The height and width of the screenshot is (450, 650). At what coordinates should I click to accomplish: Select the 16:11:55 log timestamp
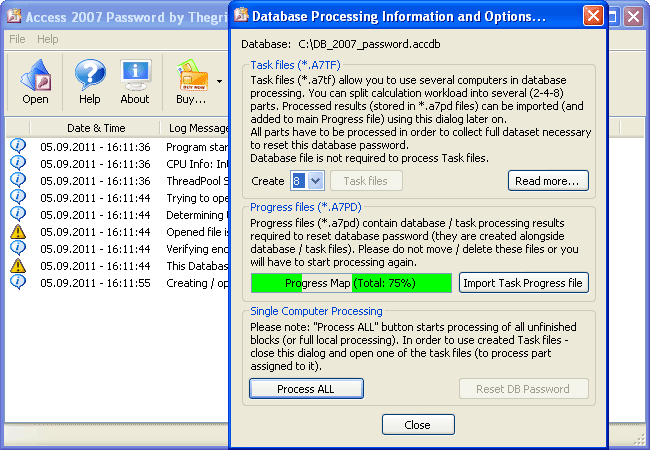[x=95, y=283]
